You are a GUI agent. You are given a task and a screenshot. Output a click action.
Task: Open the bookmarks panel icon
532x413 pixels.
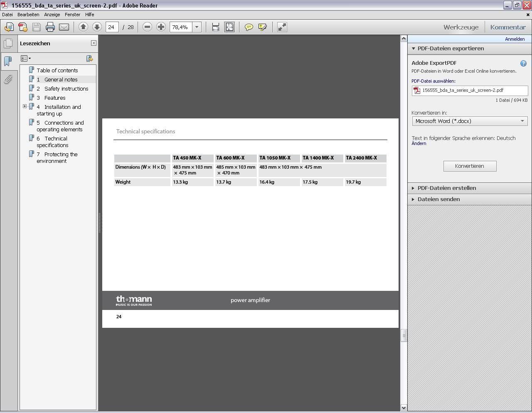[x=8, y=61]
